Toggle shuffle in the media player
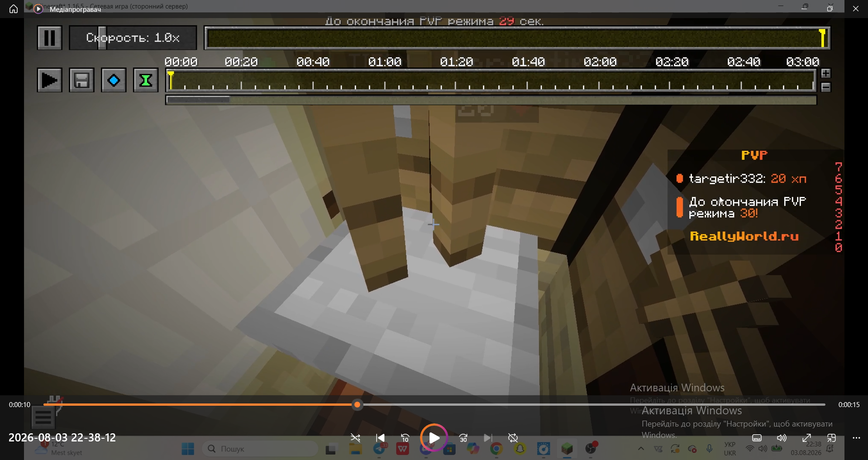Image resolution: width=868 pixels, height=460 pixels. 356,438
